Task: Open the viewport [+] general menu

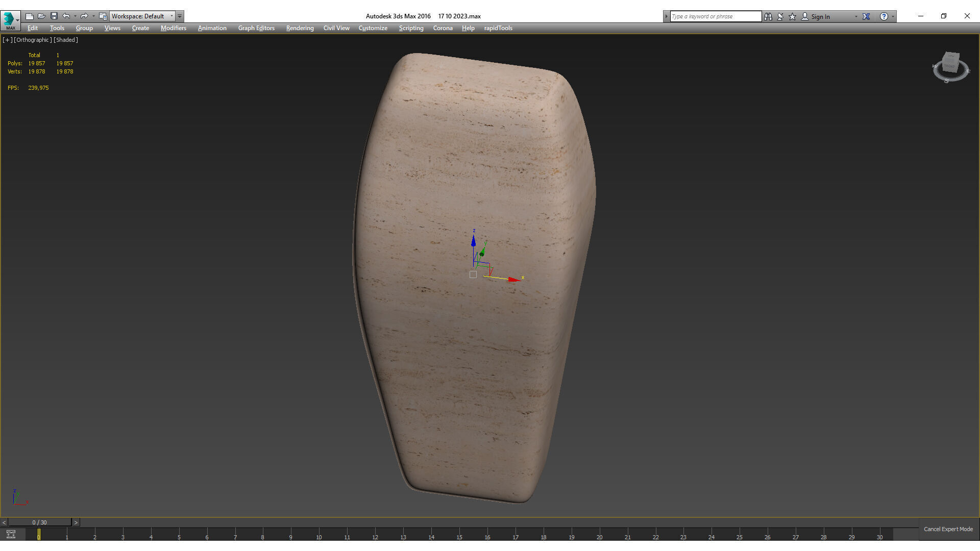Action: point(7,40)
